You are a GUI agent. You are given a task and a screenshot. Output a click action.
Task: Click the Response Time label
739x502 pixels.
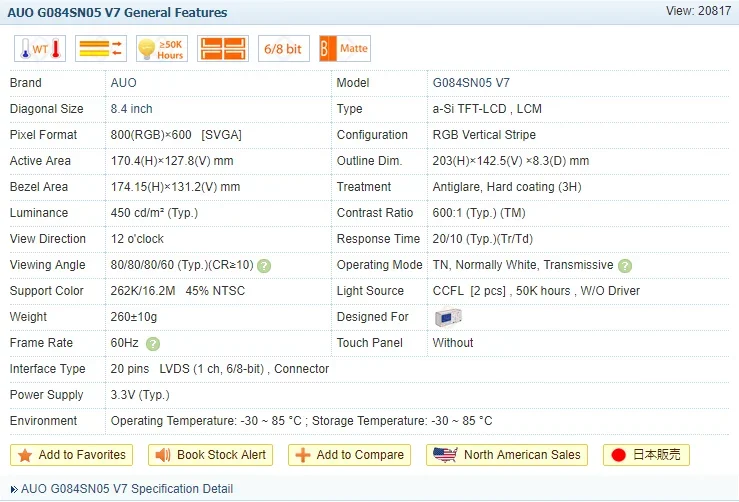378,239
